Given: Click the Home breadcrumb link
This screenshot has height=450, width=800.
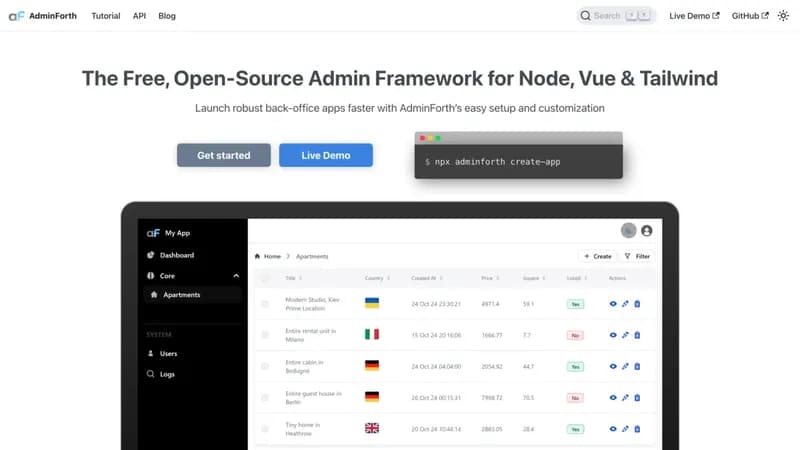Looking at the screenshot, I should click(x=272, y=256).
